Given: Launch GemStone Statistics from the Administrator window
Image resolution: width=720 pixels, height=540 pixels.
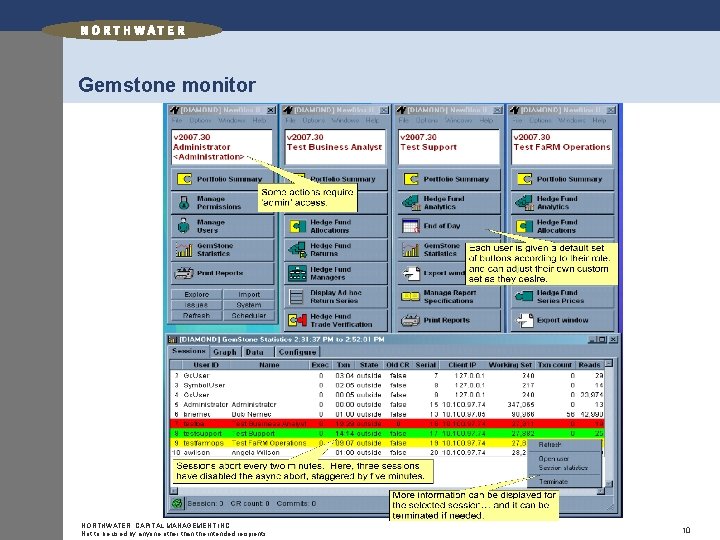Looking at the screenshot, I should (x=223, y=250).
